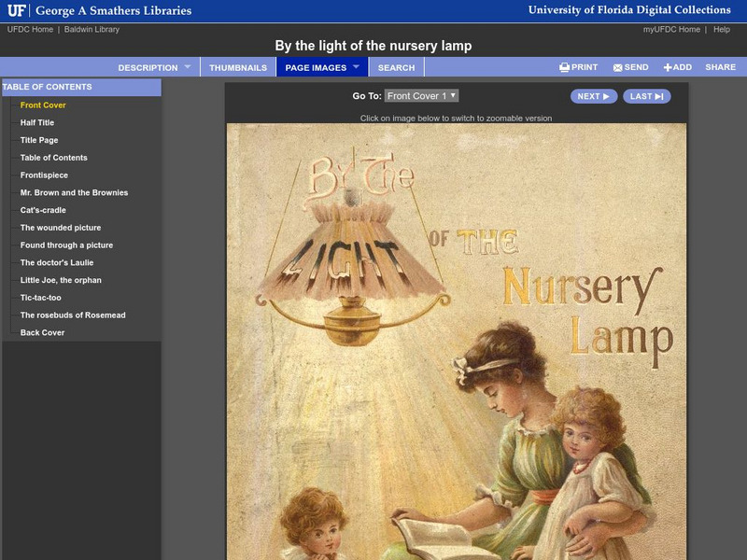The width and height of the screenshot is (747, 560).
Task: Select The rosebuds of Rosemead entry
Action: [x=73, y=315]
